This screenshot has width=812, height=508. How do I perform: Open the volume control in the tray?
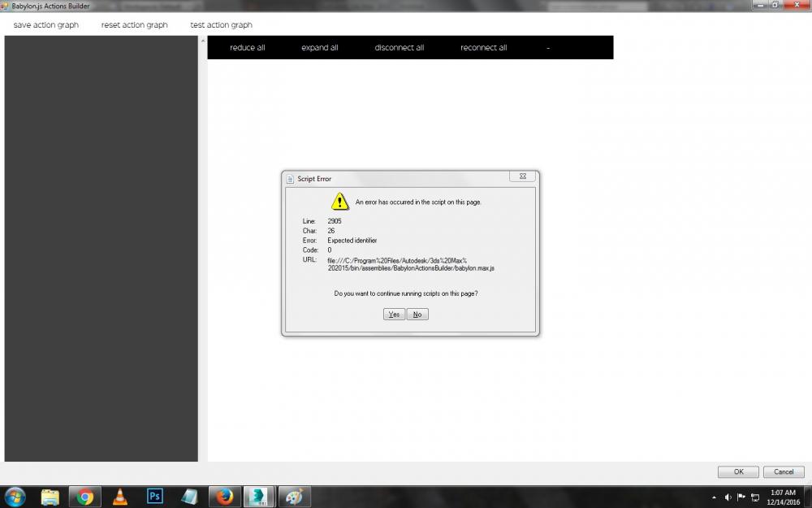tap(728, 497)
